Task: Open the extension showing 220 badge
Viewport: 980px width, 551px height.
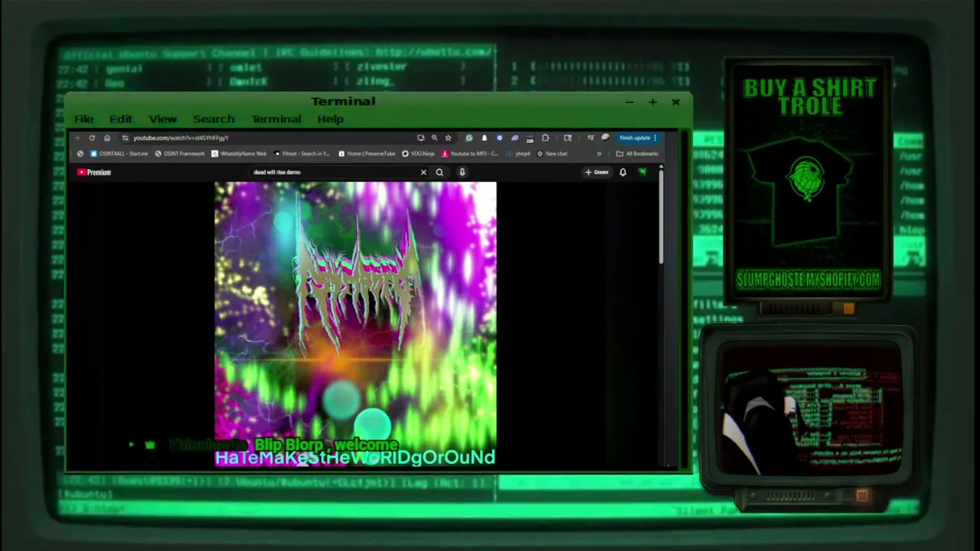Action: [x=530, y=139]
